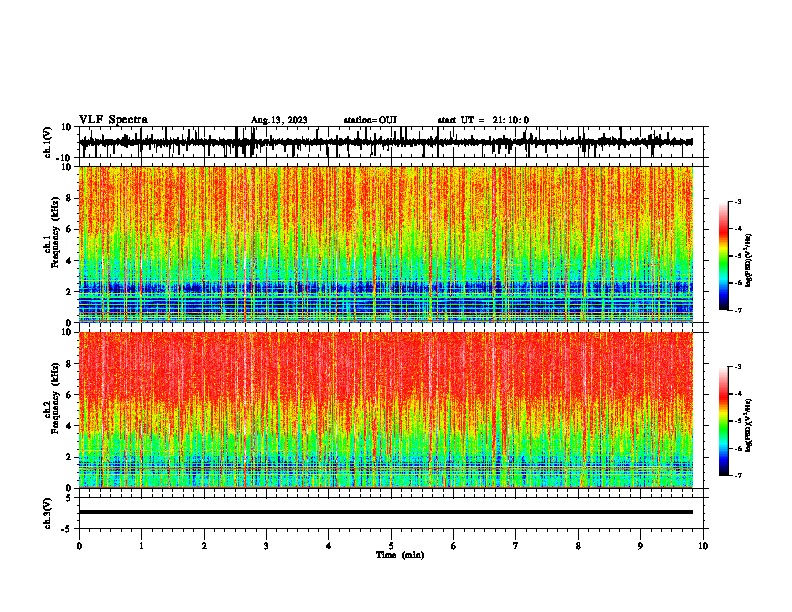Viewport: 792px width, 612px height.
Task: Click inside the ch.2 frequency spectrogram
Action: pyautogui.click(x=386, y=410)
